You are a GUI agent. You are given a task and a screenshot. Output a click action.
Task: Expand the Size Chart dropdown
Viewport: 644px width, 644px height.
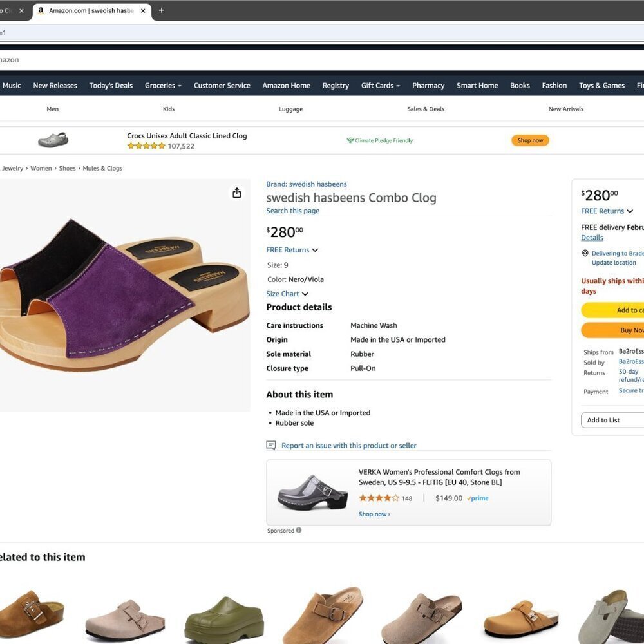click(287, 294)
